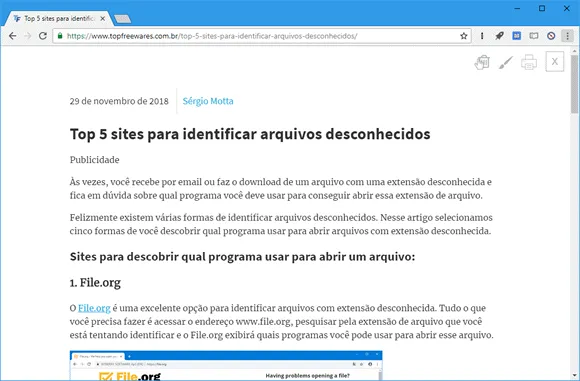This screenshot has height=381, width=580.
Task: Click the 1. File.org heading
Action: pos(95,283)
